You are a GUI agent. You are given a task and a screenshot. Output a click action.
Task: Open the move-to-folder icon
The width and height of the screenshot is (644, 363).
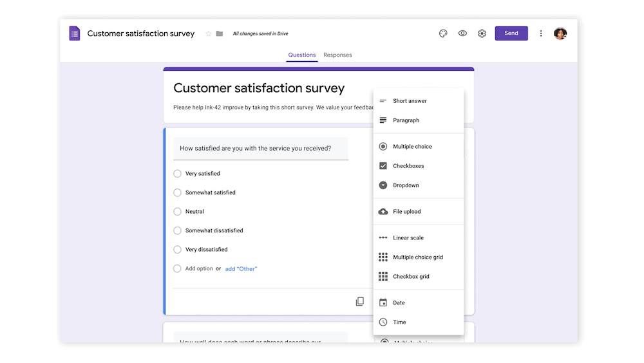point(220,33)
